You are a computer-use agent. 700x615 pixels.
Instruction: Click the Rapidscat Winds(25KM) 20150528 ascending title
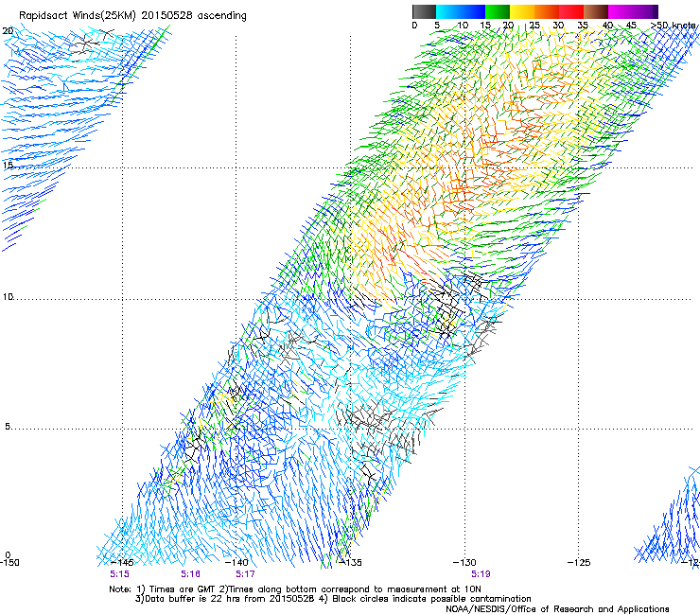(x=132, y=16)
